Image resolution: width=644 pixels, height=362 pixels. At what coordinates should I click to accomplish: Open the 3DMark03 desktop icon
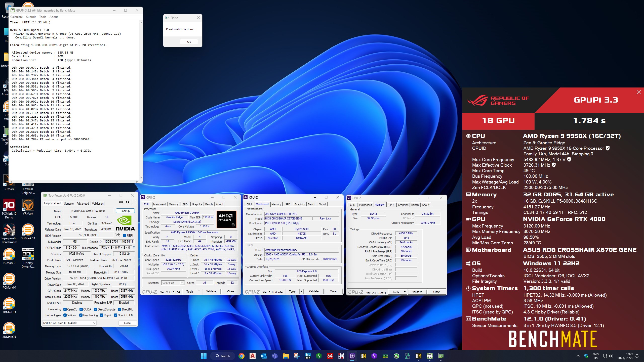pyautogui.click(x=9, y=306)
